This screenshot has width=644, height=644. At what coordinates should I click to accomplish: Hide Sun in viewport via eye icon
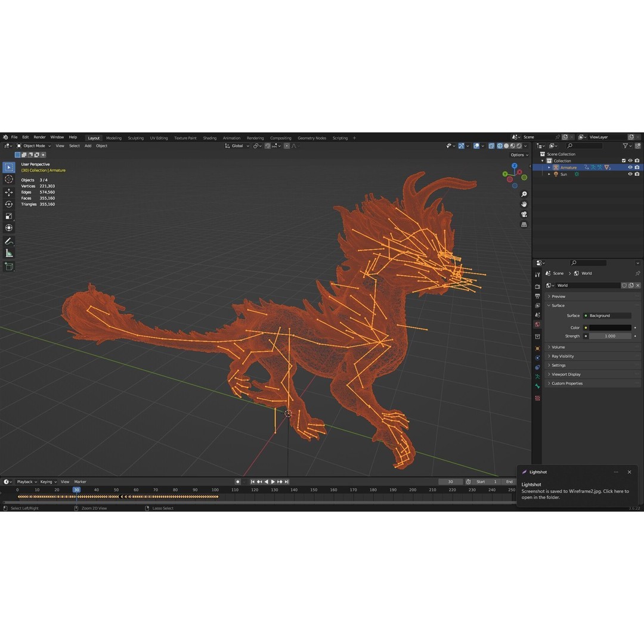click(630, 174)
